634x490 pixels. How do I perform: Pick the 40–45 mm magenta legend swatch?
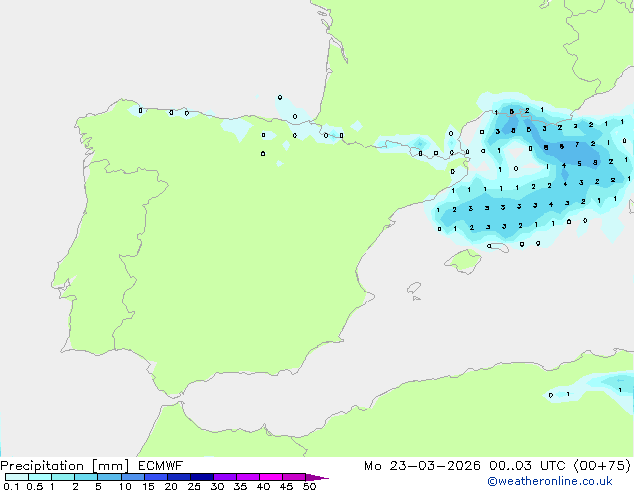[271, 477]
